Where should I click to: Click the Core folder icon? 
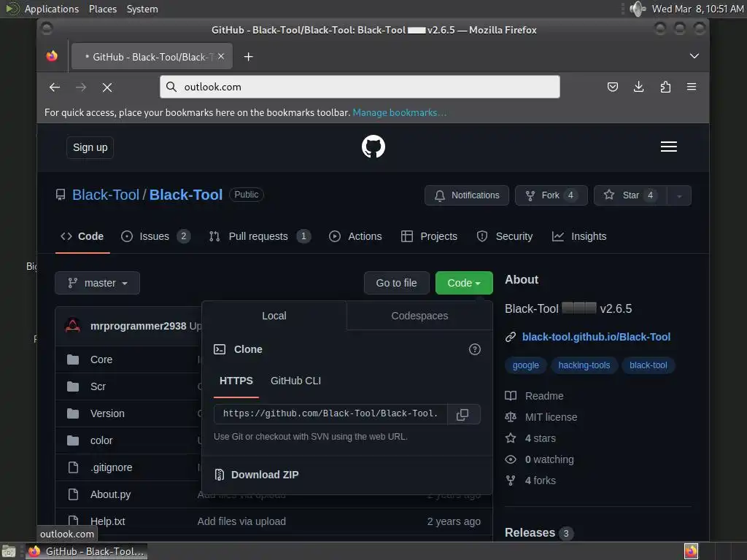point(73,359)
